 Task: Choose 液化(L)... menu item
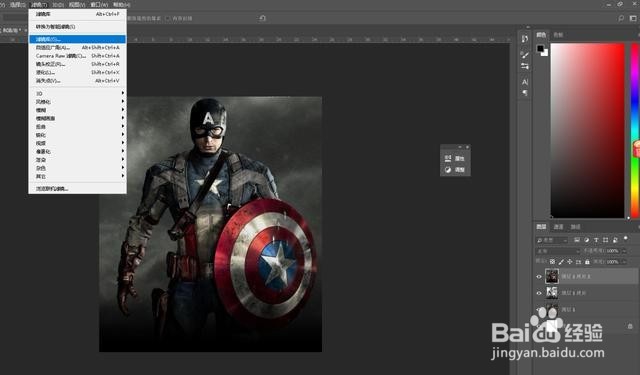pyautogui.click(x=78, y=72)
